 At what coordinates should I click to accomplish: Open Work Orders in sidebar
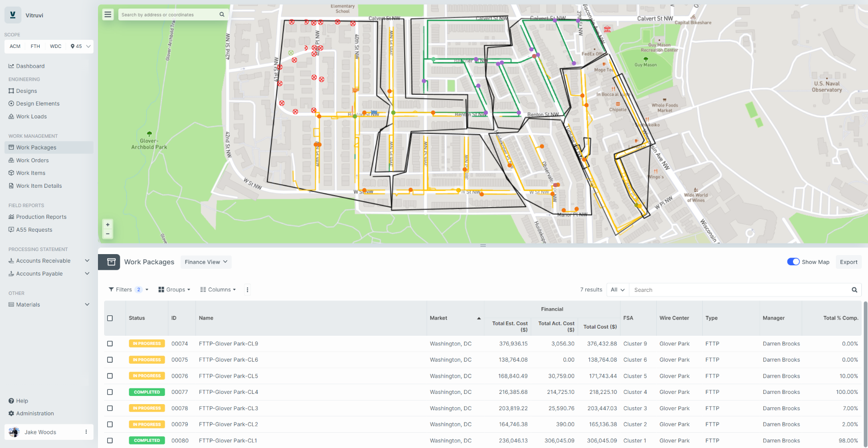[x=32, y=160]
